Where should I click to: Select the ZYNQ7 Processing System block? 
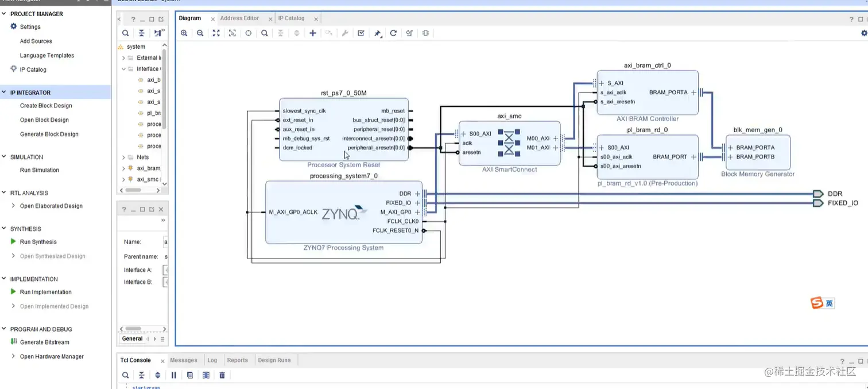pos(343,213)
